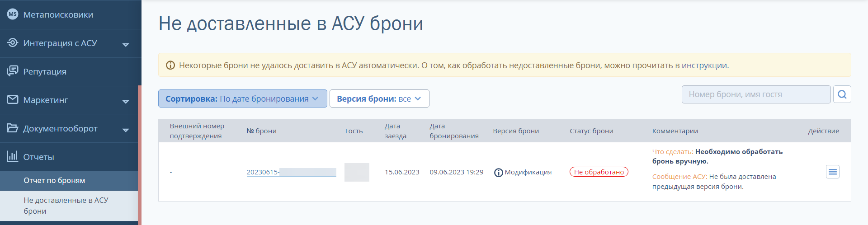Click the booking number search field
The height and width of the screenshot is (225, 868).
tap(755, 94)
